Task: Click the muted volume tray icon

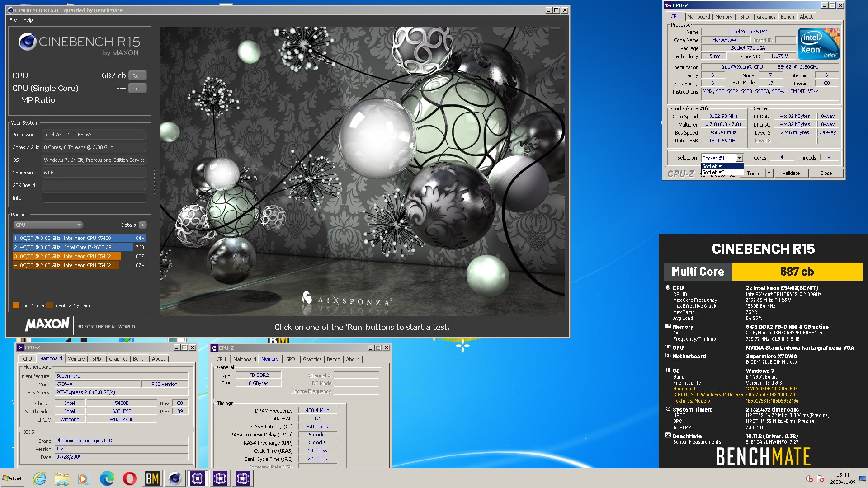Action: click(809, 479)
